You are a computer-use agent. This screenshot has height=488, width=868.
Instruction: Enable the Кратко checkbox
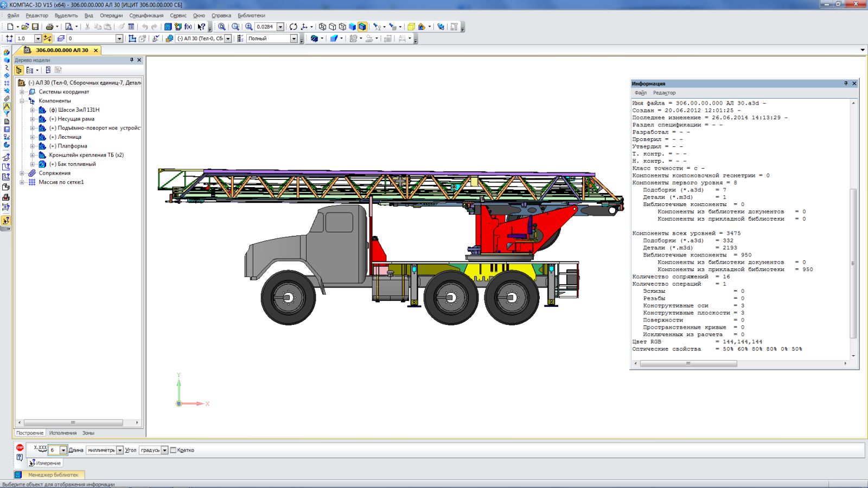(174, 450)
